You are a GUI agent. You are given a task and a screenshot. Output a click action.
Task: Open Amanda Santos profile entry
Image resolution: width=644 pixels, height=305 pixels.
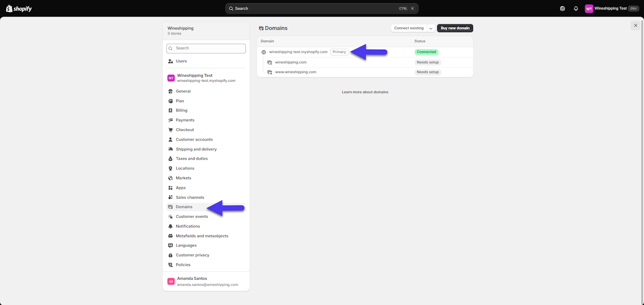[x=206, y=281]
